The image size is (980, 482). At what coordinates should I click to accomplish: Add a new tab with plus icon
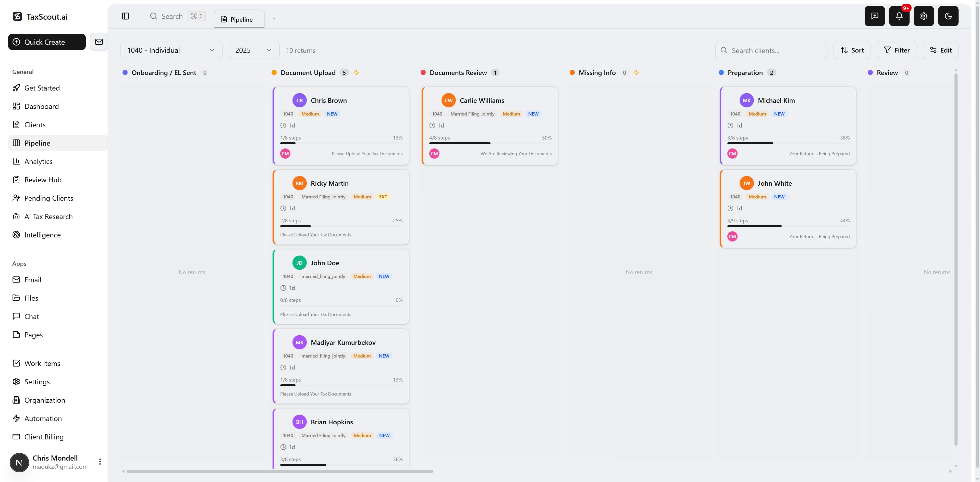pyautogui.click(x=274, y=19)
